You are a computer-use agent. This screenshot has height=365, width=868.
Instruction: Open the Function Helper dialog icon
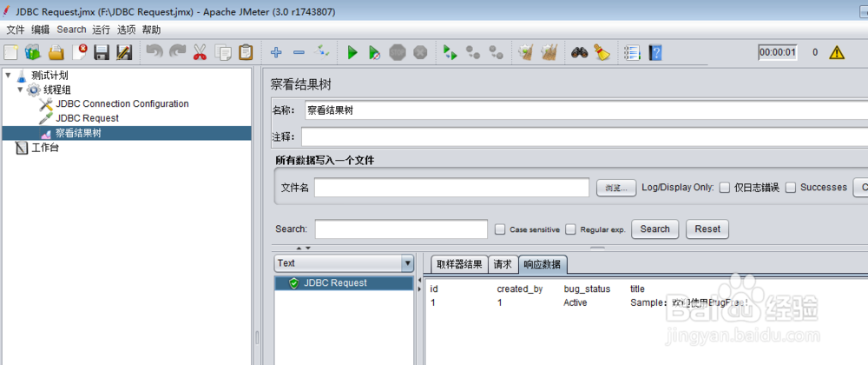click(x=632, y=53)
